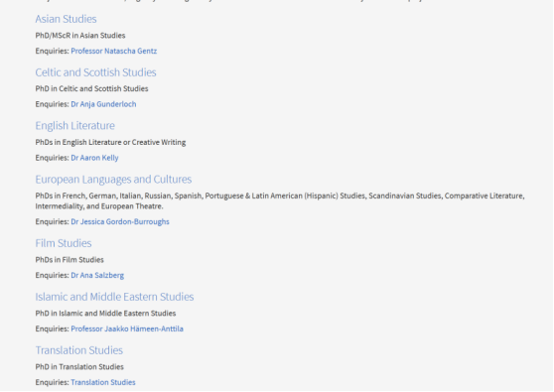The image size is (554, 392).
Task: Open the Asian Studies heading link
Action: tap(66, 19)
